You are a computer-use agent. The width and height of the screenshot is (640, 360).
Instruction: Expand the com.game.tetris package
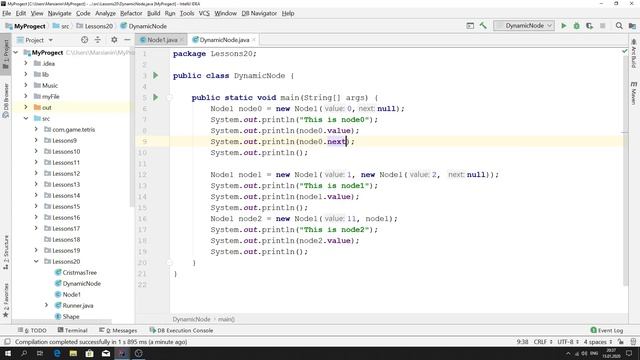point(36,129)
